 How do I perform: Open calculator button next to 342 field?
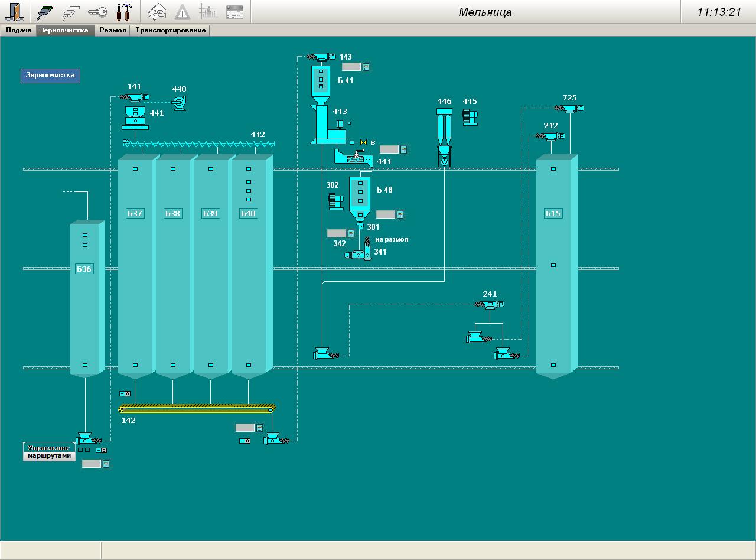click(x=351, y=233)
